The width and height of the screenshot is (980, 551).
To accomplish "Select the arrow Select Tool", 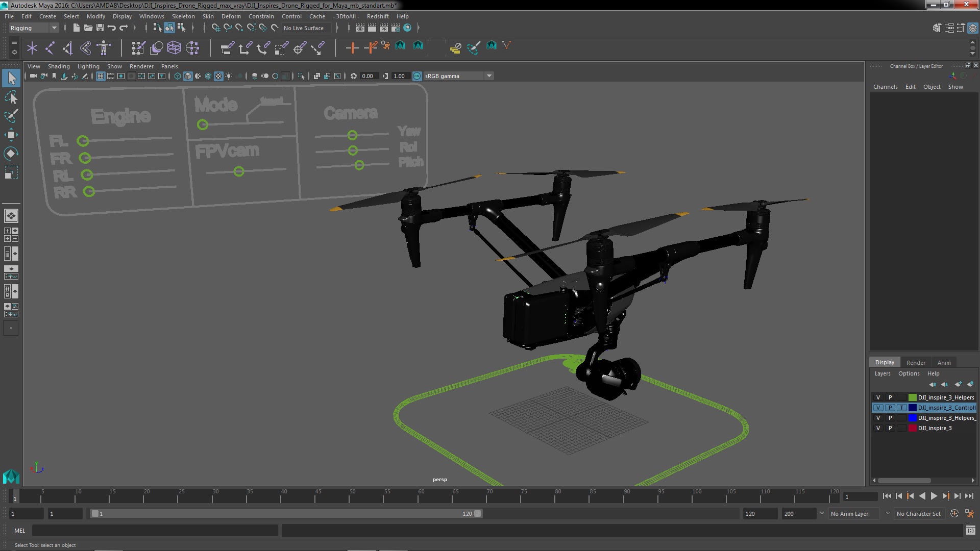I will pyautogui.click(x=11, y=78).
